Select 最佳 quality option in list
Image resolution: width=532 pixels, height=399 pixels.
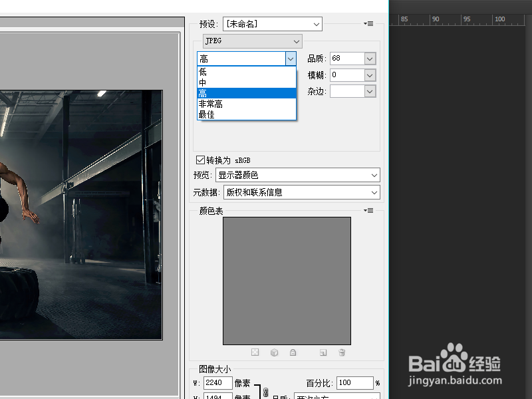(247, 114)
